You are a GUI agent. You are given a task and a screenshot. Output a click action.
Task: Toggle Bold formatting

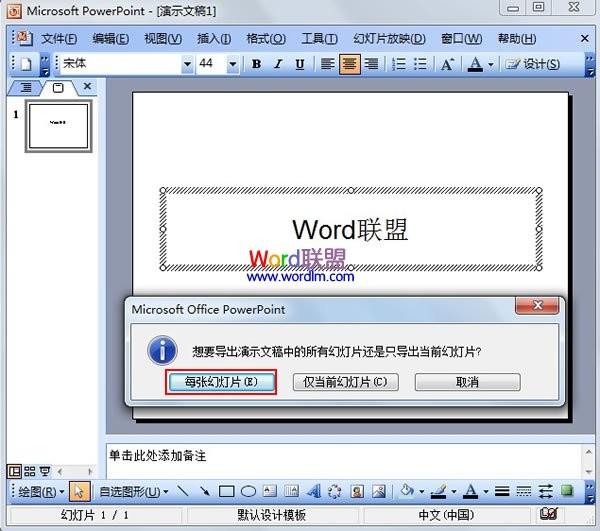pos(256,64)
